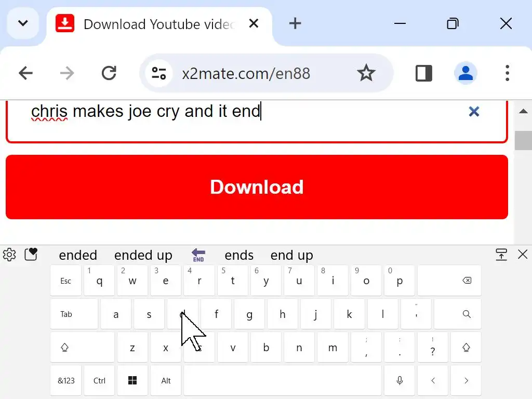Open the Chrome three-dot menu
This screenshot has width=532, height=399.
pyautogui.click(x=507, y=73)
